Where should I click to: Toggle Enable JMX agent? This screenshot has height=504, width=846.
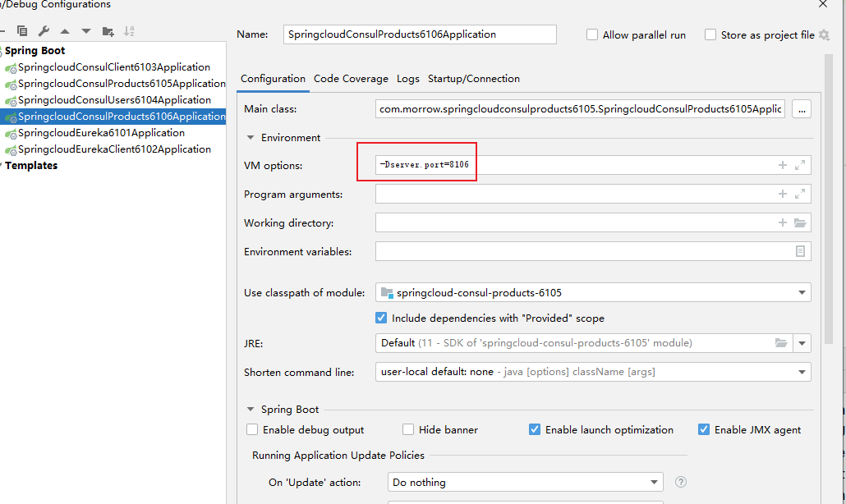704,429
